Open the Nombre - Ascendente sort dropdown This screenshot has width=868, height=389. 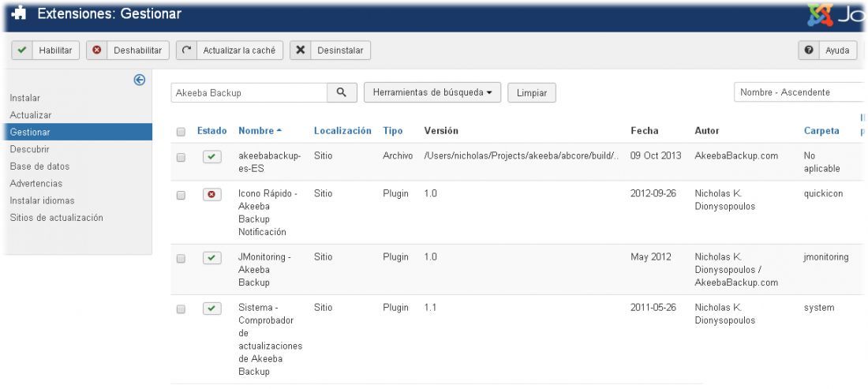coord(800,92)
